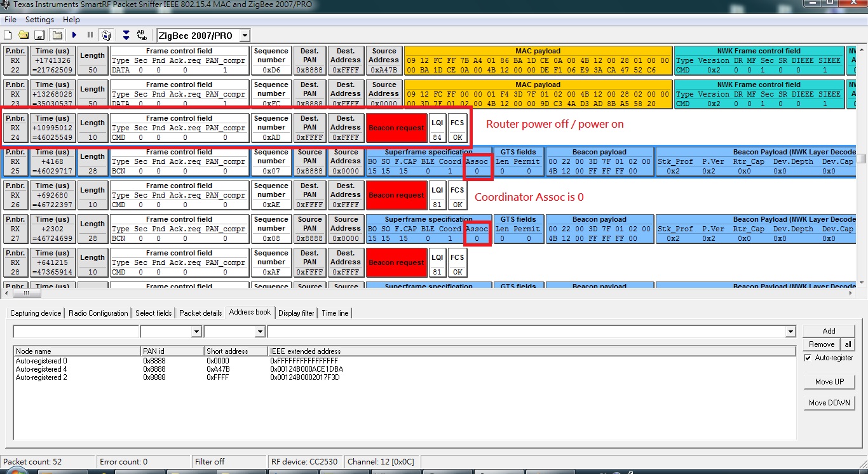Switch to the Select fields tab
This screenshot has width=868, height=474.
(x=154, y=313)
